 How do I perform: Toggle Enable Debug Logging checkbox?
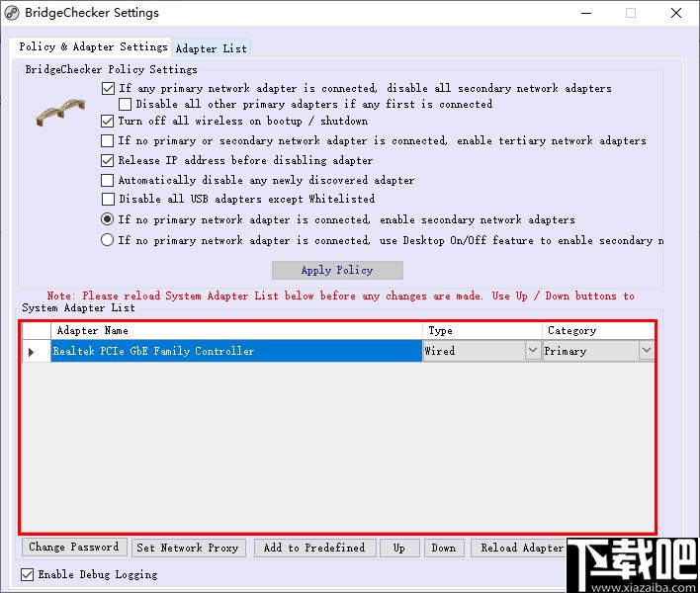(28, 574)
